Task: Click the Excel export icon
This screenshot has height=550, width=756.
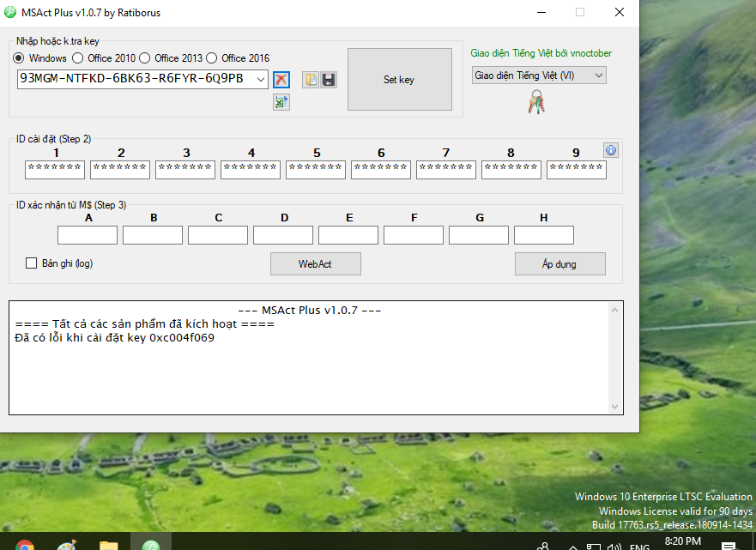Action: pos(281,102)
